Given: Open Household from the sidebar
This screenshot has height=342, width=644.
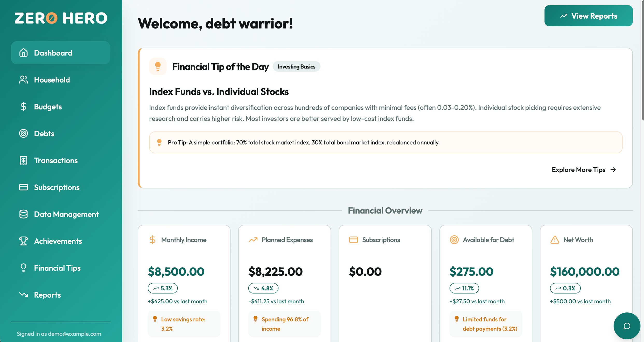Looking at the screenshot, I should tap(52, 80).
